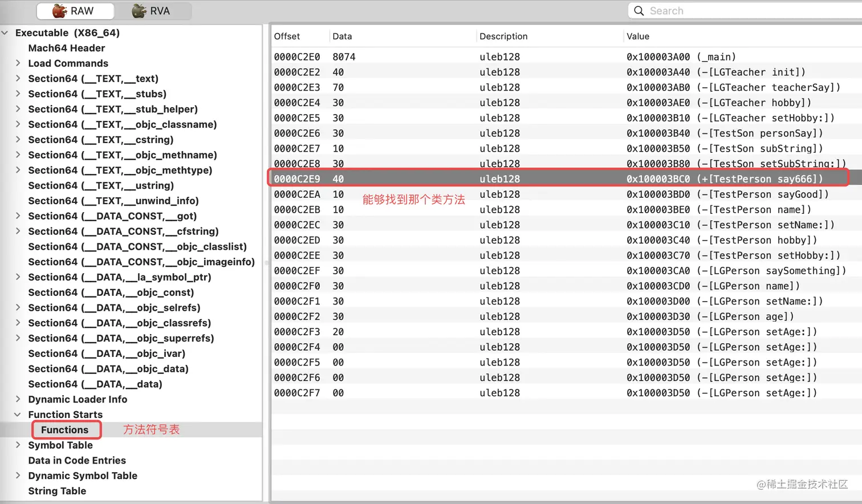862x504 pixels.
Task: Click offset 0000C2E4 cell
Action: coord(297,103)
